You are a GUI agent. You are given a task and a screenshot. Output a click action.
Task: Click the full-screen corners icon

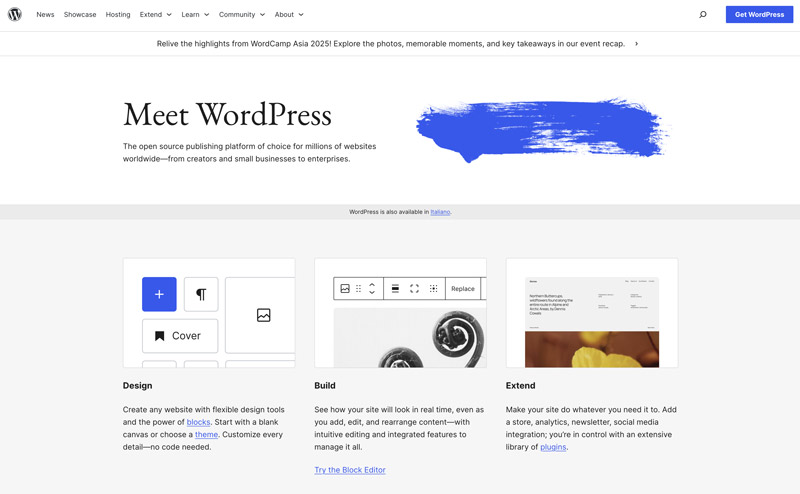click(414, 288)
